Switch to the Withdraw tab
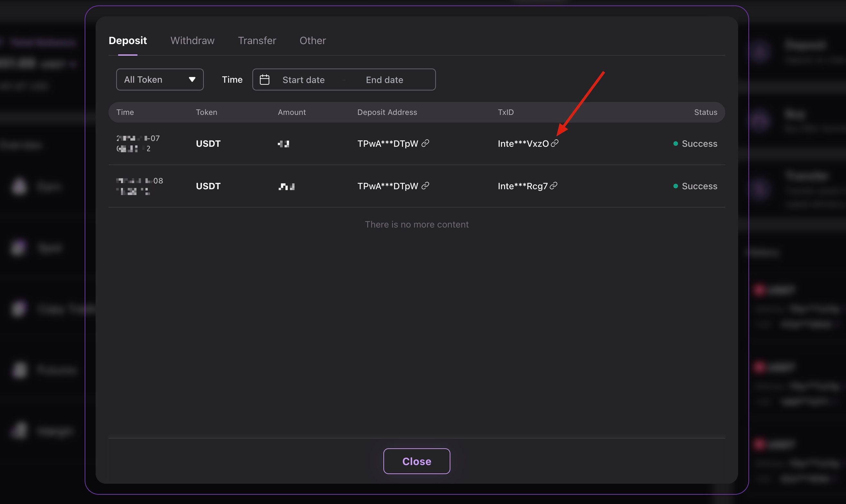846x504 pixels. (192, 41)
